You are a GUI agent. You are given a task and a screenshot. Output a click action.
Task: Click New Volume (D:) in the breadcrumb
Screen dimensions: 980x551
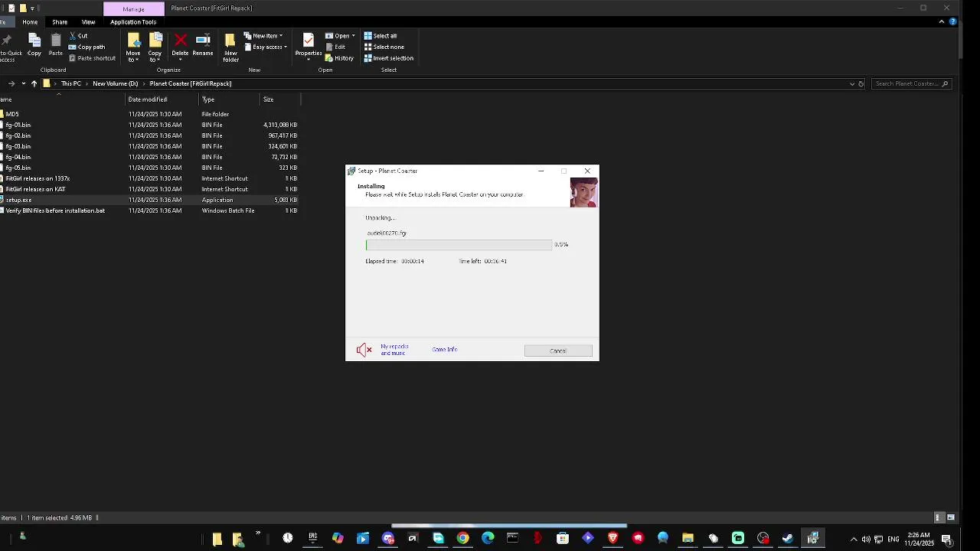(x=116, y=83)
